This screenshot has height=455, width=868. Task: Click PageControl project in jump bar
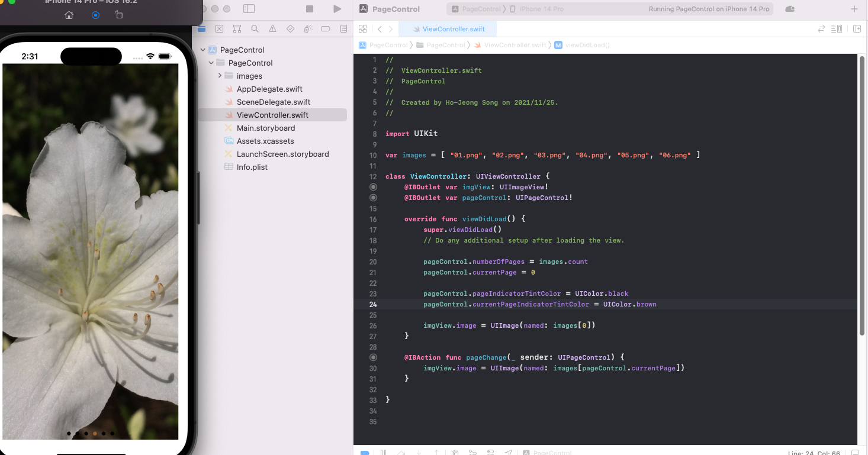pos(383,45)
